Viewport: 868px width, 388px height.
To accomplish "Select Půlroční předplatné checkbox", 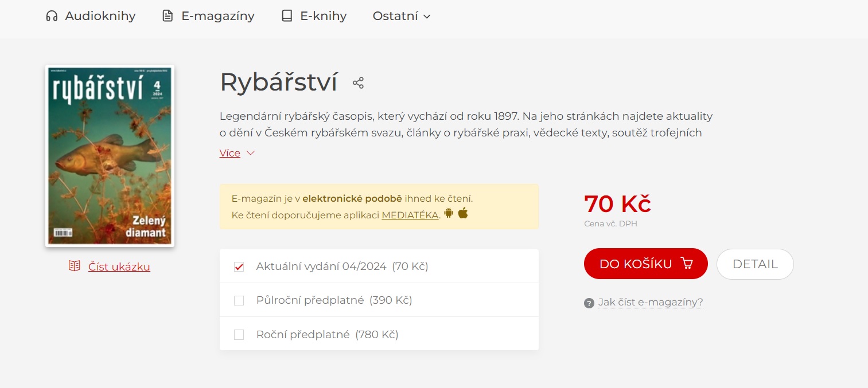I will (x=239, y=300).
